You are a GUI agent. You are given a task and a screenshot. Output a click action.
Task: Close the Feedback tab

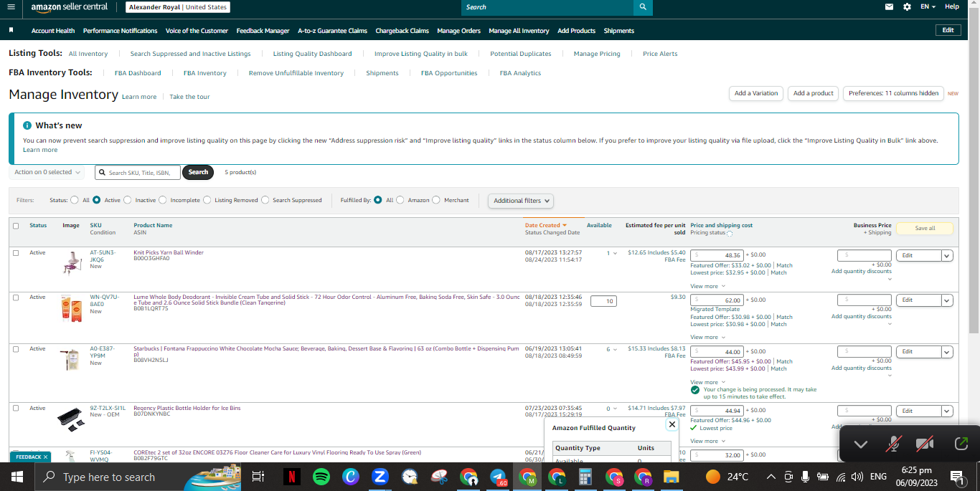tap(45, 457)
